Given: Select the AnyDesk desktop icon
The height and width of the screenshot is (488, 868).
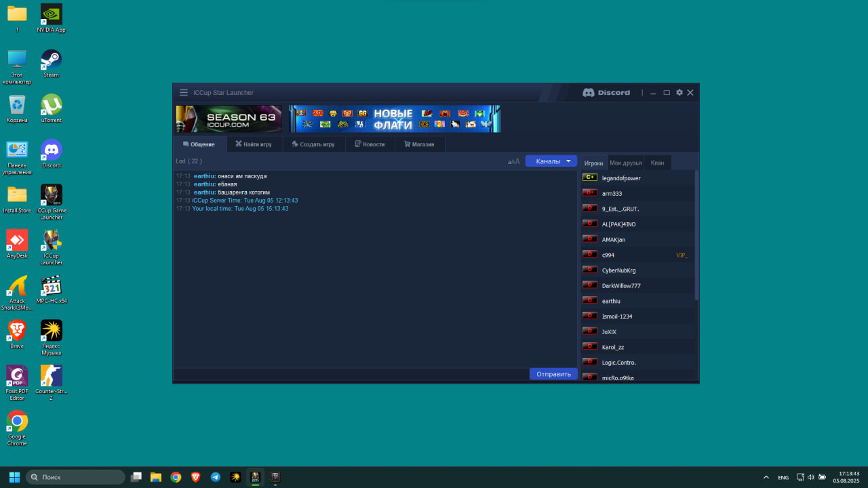Looking at the screenshot, I should click(x=17, y=244).
